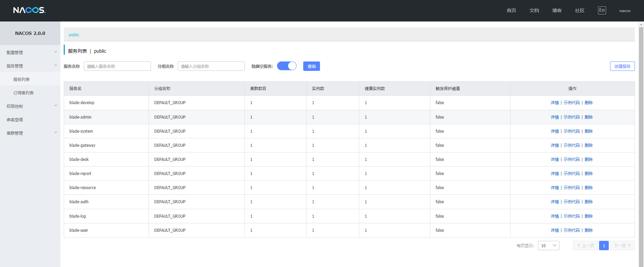Open 详情 for blade-auth
Viewport: 644px width, 267px height.
555,202
